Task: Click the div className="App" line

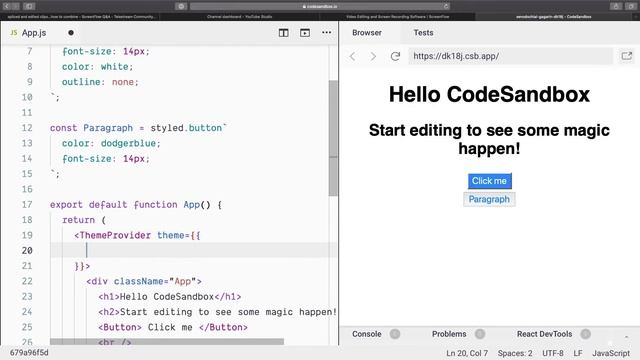Action: click(144, 281)
